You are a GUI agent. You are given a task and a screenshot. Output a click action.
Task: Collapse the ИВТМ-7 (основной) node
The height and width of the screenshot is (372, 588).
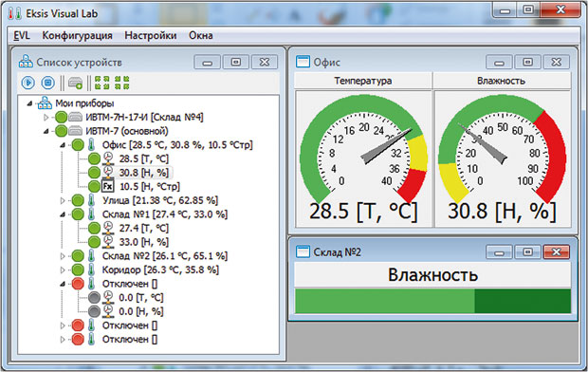tap(46, 131)
